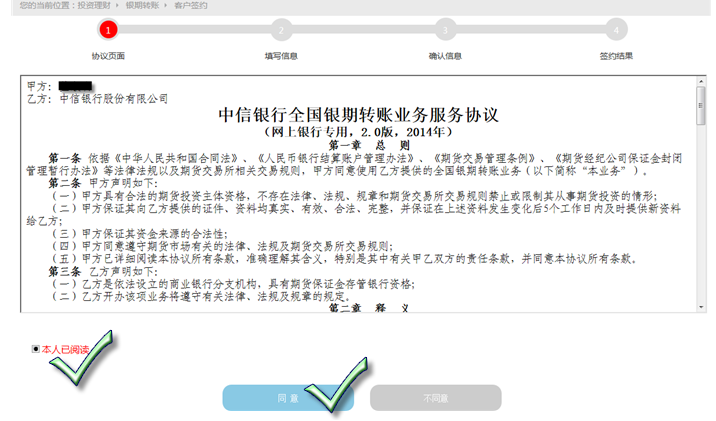Click the step 2 circle indicator
Screen dimensions: 716x421
pyautogui.click(x=280, y=31)
